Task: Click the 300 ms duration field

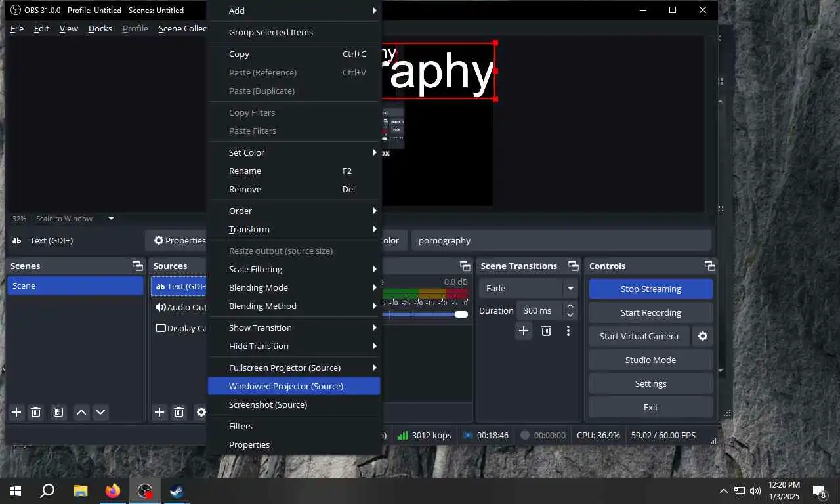Action: pos(539,310)
